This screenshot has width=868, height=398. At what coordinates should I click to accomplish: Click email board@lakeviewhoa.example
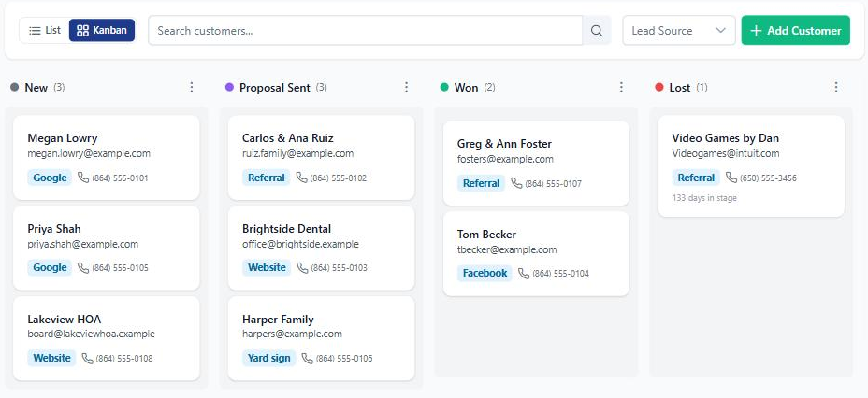(x=92, y=334)
